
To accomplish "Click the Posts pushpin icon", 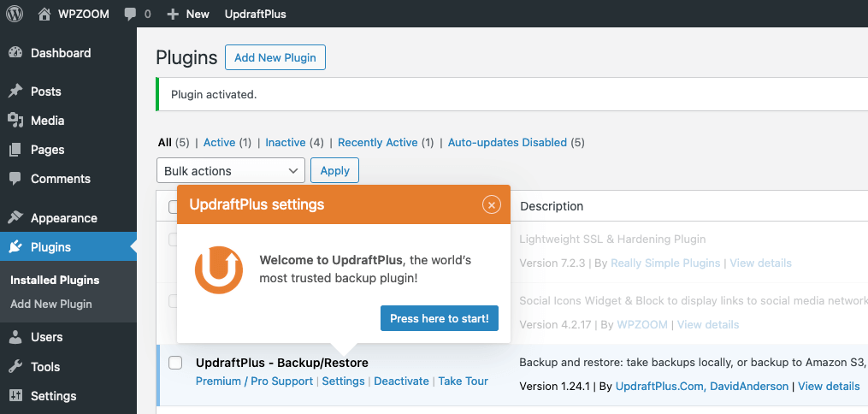I will (15, 92).
